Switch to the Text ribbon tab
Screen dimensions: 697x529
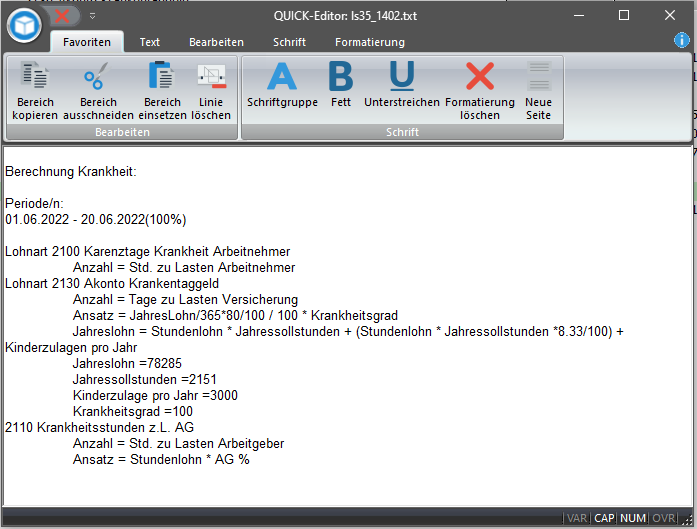(x=150, y=42)
